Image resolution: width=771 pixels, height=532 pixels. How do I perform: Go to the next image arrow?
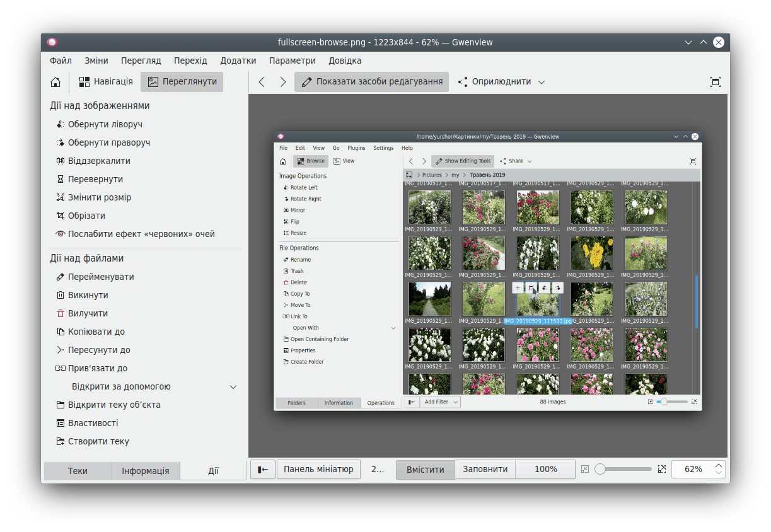click(283, 82)
